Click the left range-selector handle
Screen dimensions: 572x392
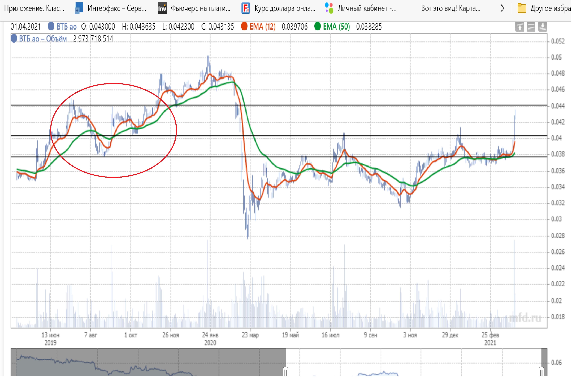pos(286,372)
